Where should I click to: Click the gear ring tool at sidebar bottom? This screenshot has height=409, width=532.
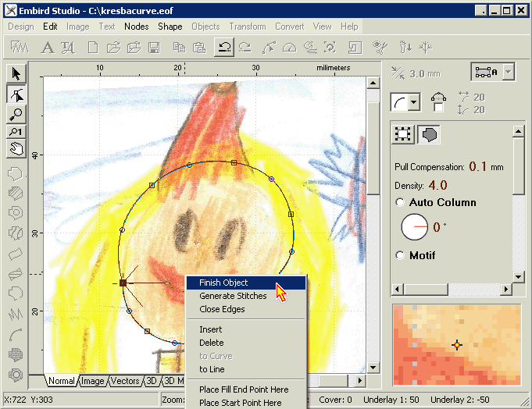[x=16, y=375]
